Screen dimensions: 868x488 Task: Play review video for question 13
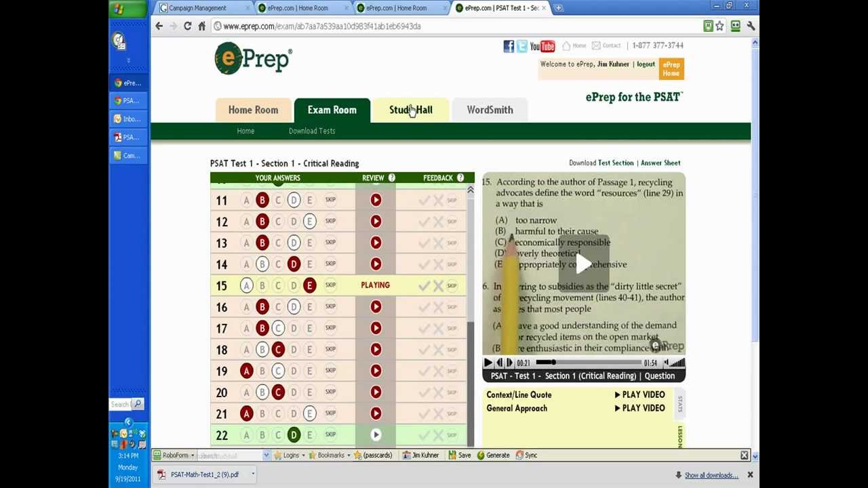(x=376, y=243)
